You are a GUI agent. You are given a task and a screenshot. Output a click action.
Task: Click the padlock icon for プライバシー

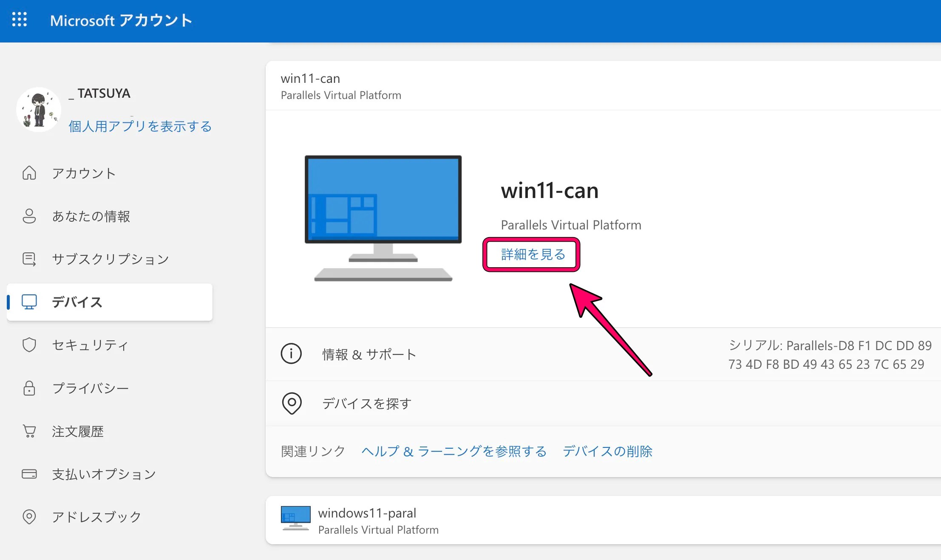click(29, 388)
